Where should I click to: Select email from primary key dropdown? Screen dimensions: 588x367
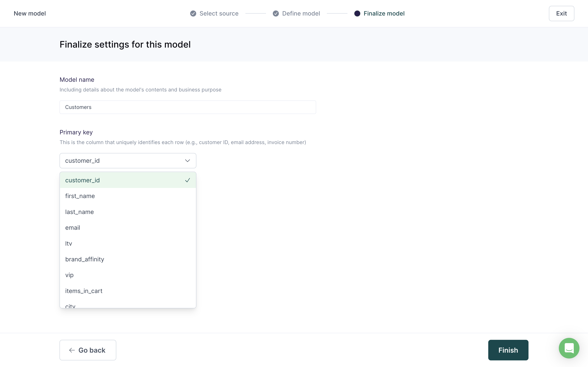coord(72,227)
